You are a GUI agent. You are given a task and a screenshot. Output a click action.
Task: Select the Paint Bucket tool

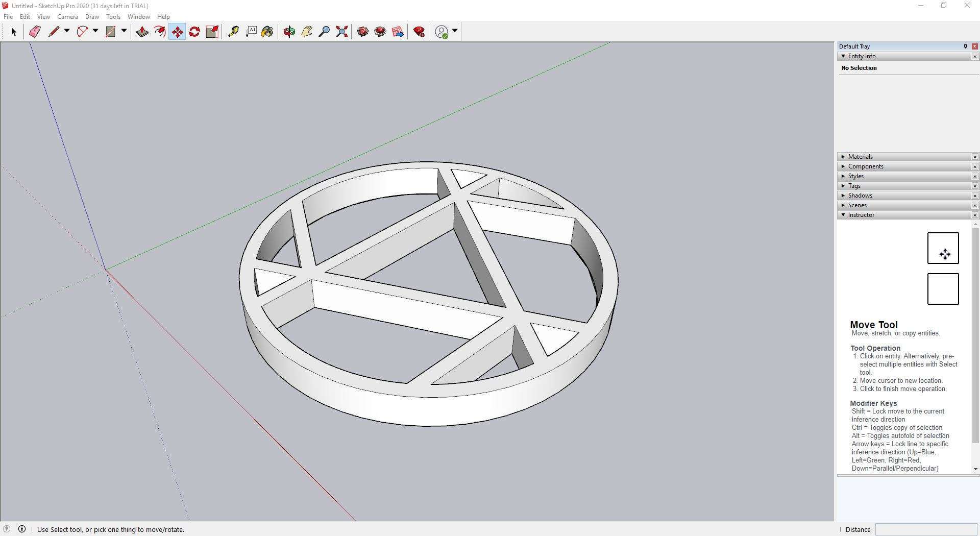(x=267, y=32)
